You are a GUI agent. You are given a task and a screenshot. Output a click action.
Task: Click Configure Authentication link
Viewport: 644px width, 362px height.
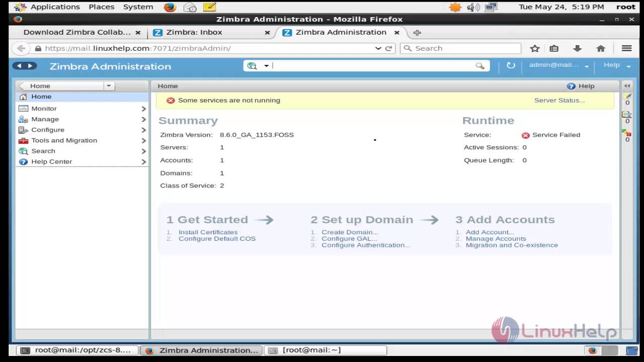[x=366, y=245]
